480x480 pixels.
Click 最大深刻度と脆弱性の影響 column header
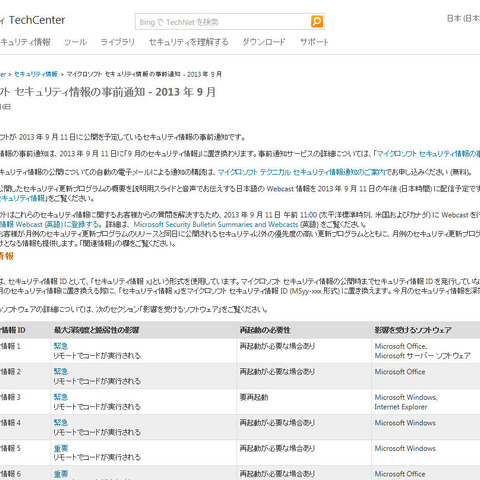click(x=96, y=330)
